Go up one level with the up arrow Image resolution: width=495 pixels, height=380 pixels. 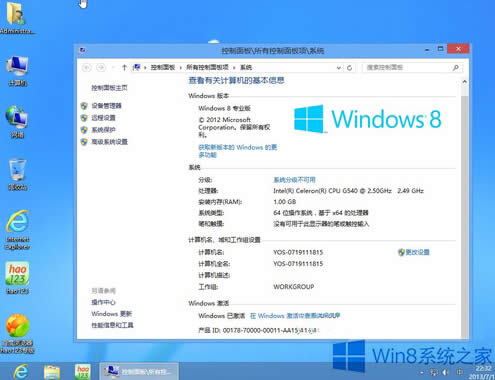[124, 68]
